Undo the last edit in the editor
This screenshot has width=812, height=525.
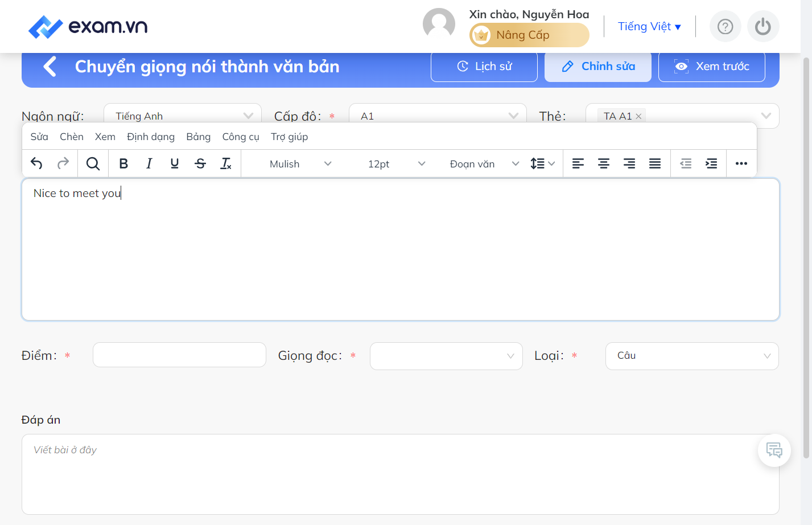pos(36,163)
